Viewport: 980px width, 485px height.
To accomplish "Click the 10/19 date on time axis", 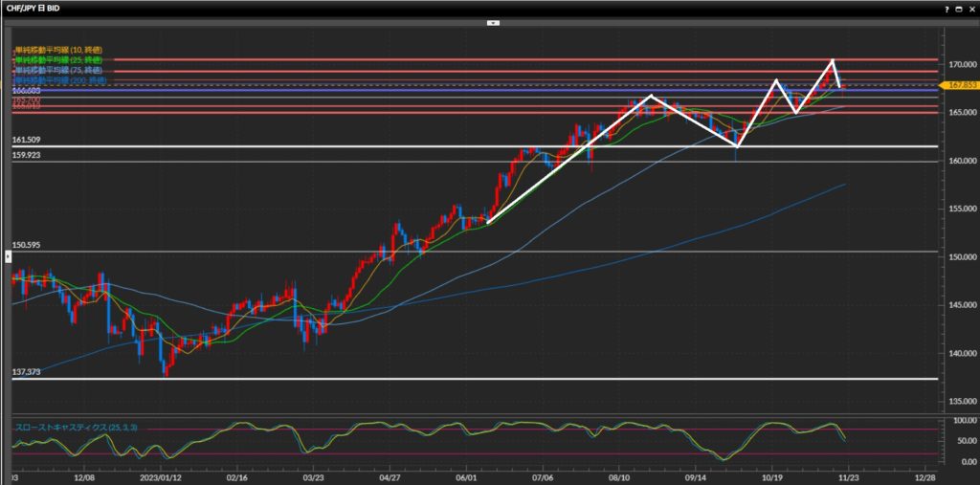I will pyautogui.click(x=771, y=474).
